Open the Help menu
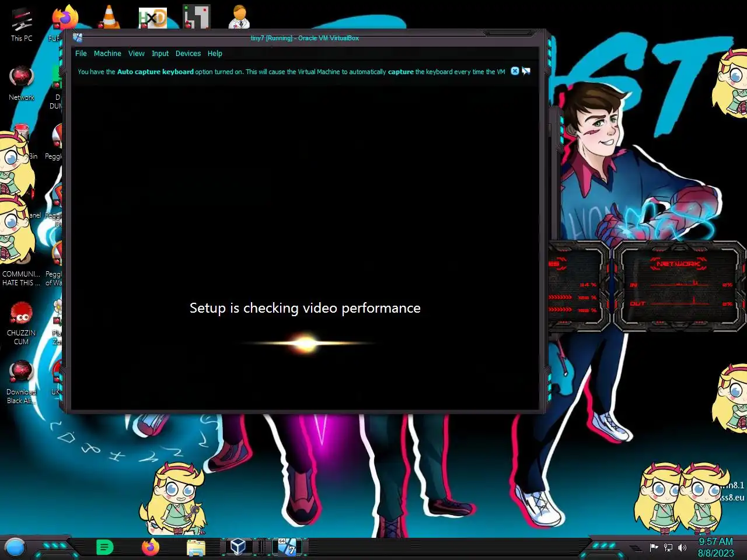 (x=215, y=53)
